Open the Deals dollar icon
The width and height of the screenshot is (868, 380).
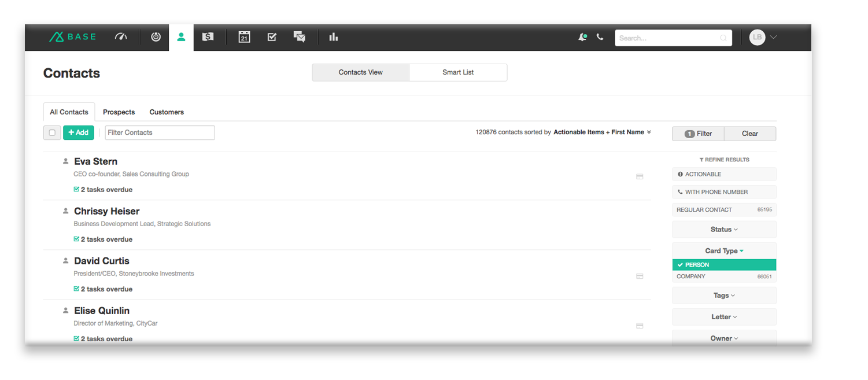tap(208, 37)
